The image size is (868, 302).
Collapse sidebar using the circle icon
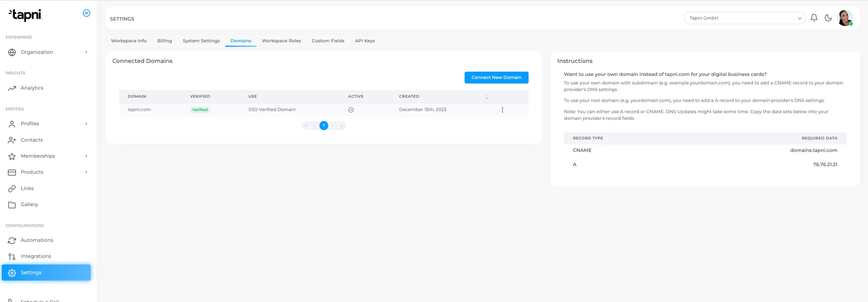(86, 13)
